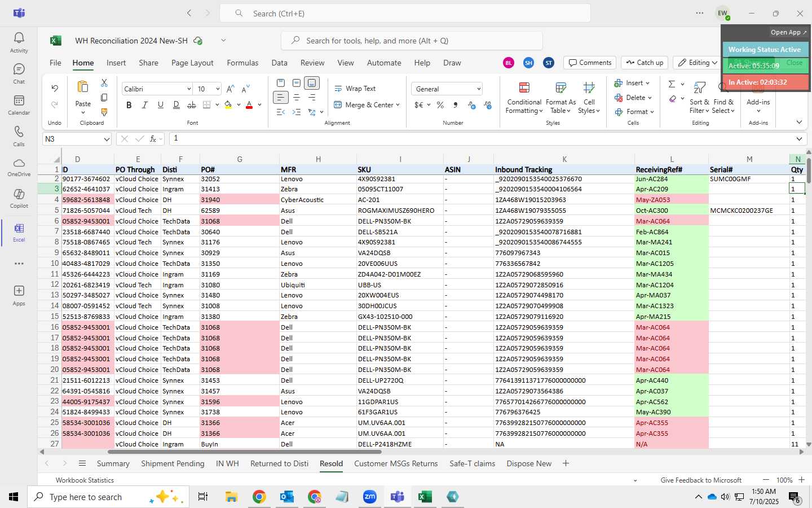Toggle Top Align
This screenshot has width=812, height=508.
coord(281,83)
